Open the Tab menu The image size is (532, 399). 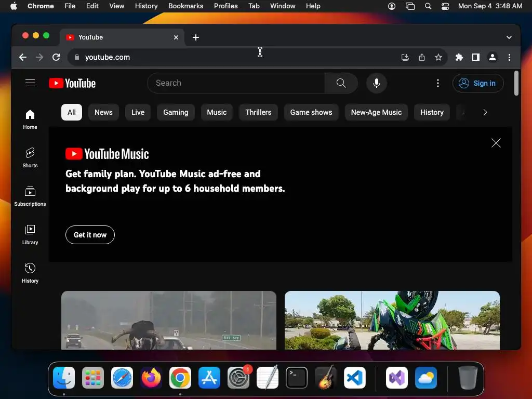(254, 6)
